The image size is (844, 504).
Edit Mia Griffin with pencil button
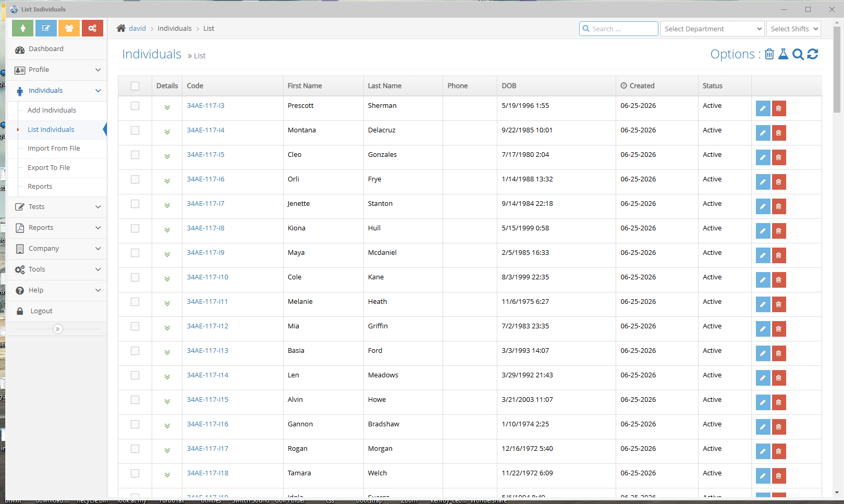(763, 329)
